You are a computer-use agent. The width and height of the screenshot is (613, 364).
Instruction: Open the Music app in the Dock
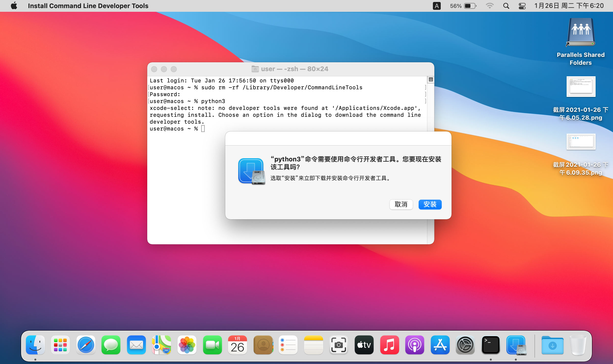click(389, 345)
